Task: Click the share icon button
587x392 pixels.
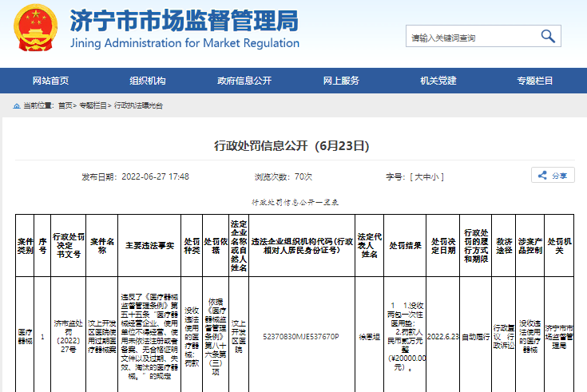Action: click(553, 176)
